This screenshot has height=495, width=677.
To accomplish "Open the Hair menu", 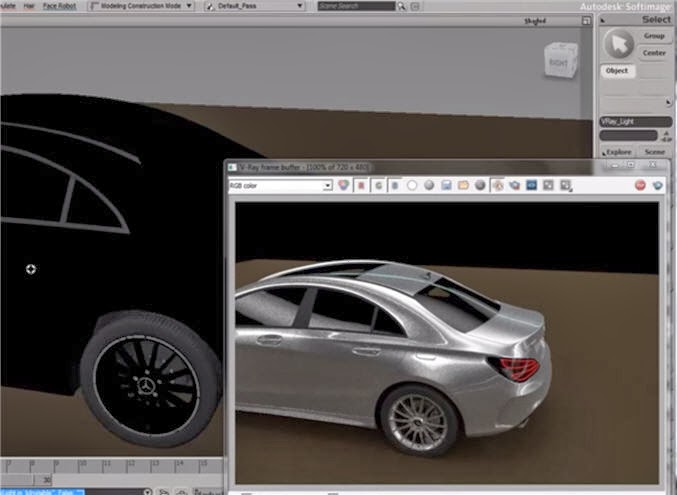I will (29, 6).
